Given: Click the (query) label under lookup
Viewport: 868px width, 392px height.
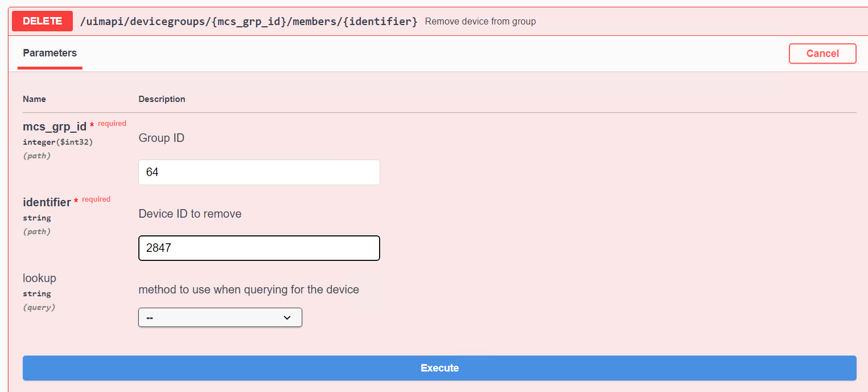Looking at the screenshot, I should click(39, 307).
